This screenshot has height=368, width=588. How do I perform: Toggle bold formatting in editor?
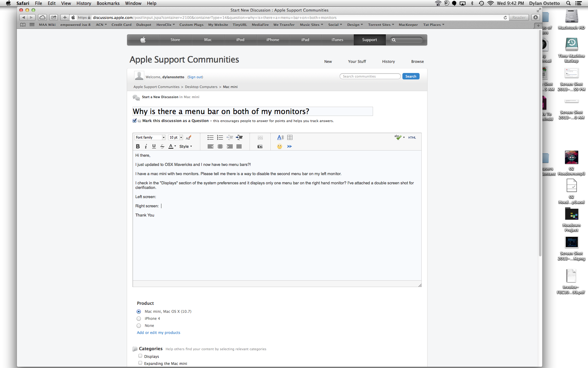point(138,146)
